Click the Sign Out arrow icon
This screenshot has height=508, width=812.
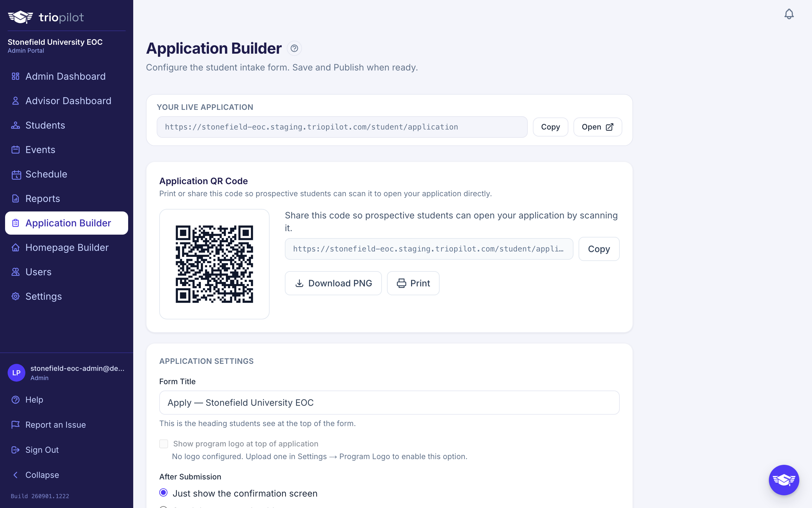(x=16, y=450)
